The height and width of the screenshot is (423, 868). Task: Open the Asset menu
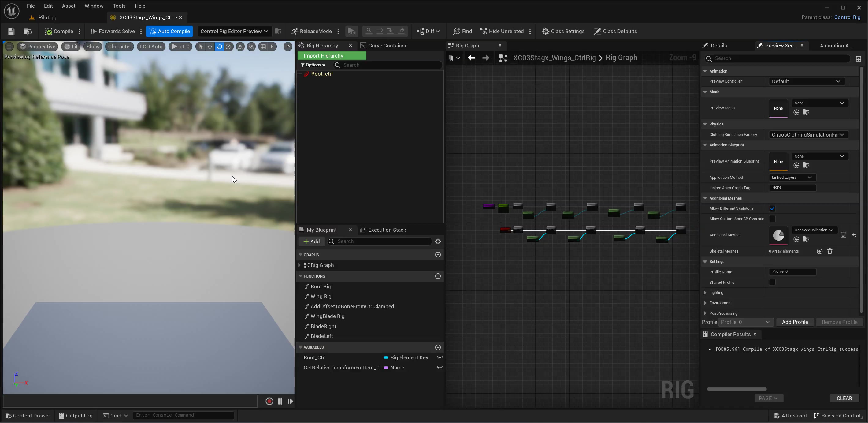pyautogui.click(x=69, y=6)
